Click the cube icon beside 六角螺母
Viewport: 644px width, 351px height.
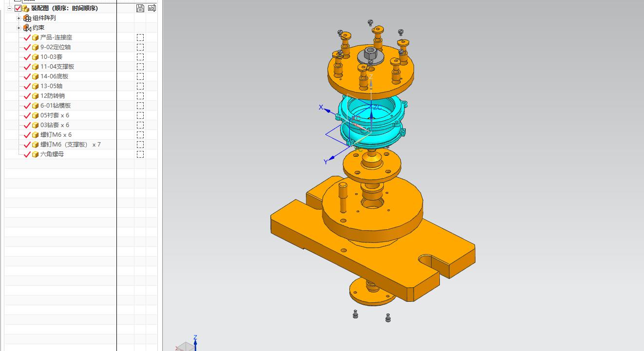pyautogui.click(x=35, y=154)
